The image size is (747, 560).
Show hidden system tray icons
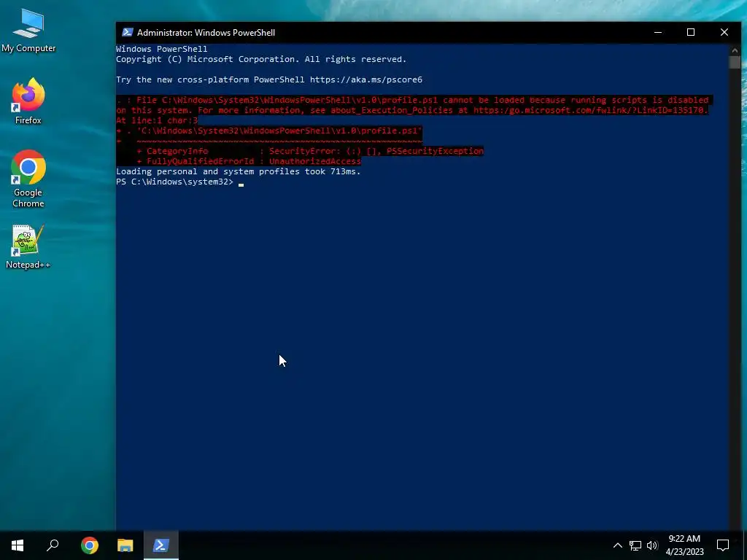[617, 545]
